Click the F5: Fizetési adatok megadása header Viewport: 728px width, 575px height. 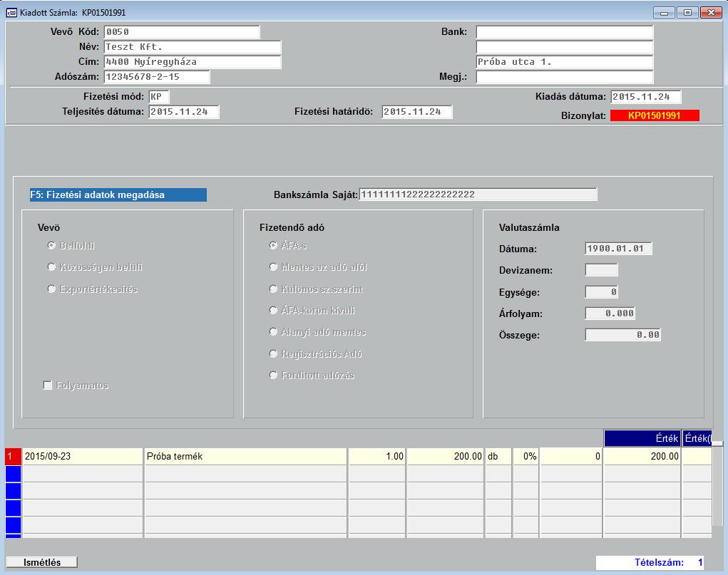point(118,195)
